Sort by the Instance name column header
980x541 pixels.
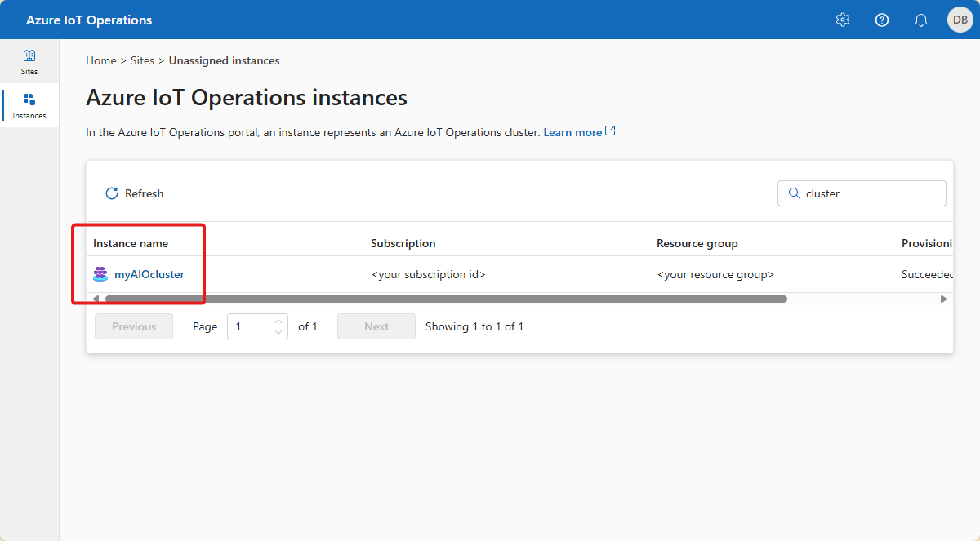(129, 242)
